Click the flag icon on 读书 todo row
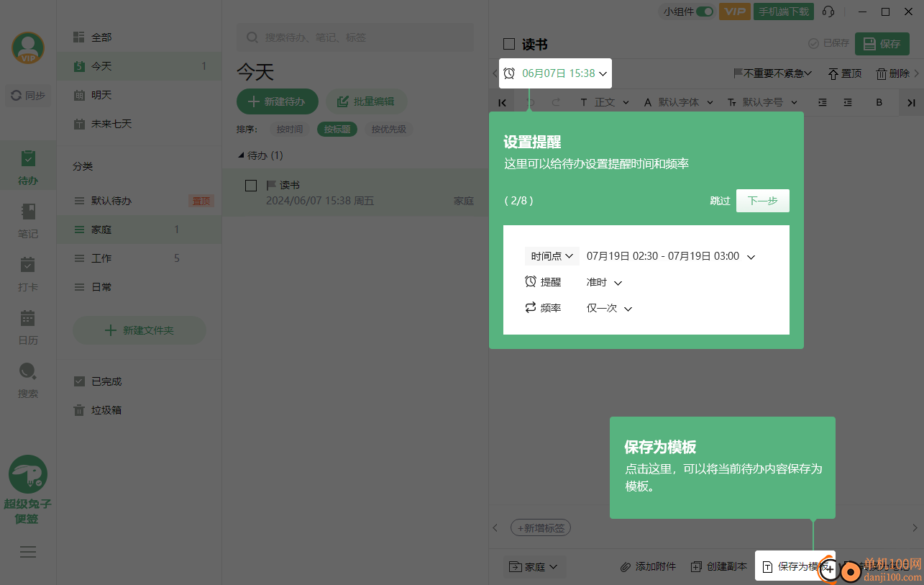This screenshot has width=924, height=585. [271, 186]
